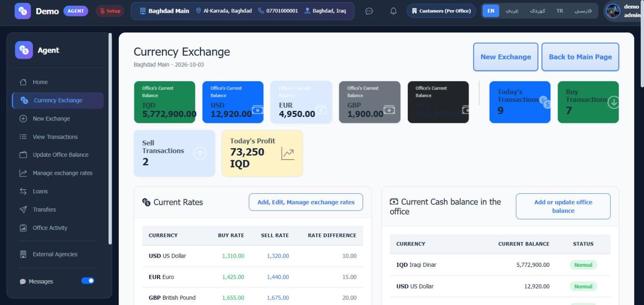The width and height of the screenshot is (644, 305).
Task: Toggle the Messages switch in sidebar
Action: [x=88, y=281]
